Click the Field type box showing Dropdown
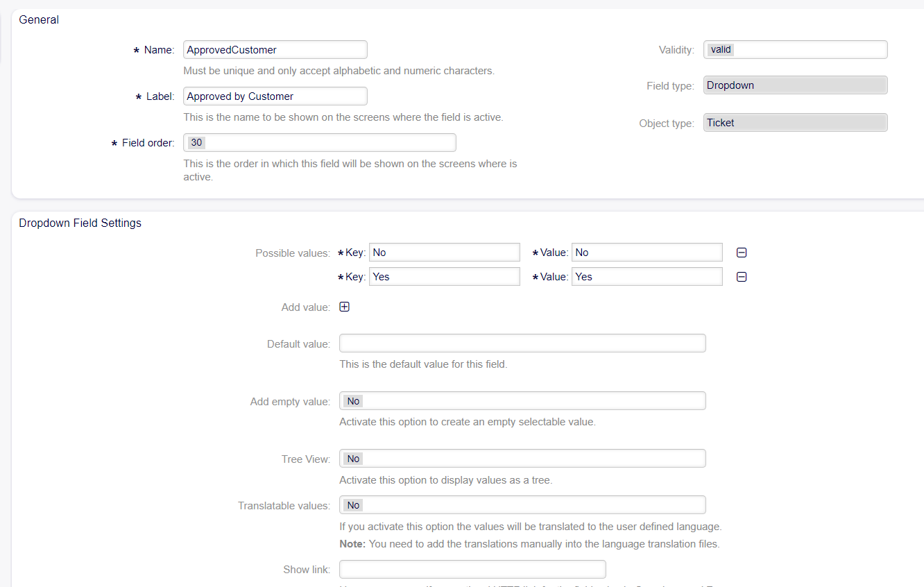This screenshot has height=587, width=924. point(795,85)
